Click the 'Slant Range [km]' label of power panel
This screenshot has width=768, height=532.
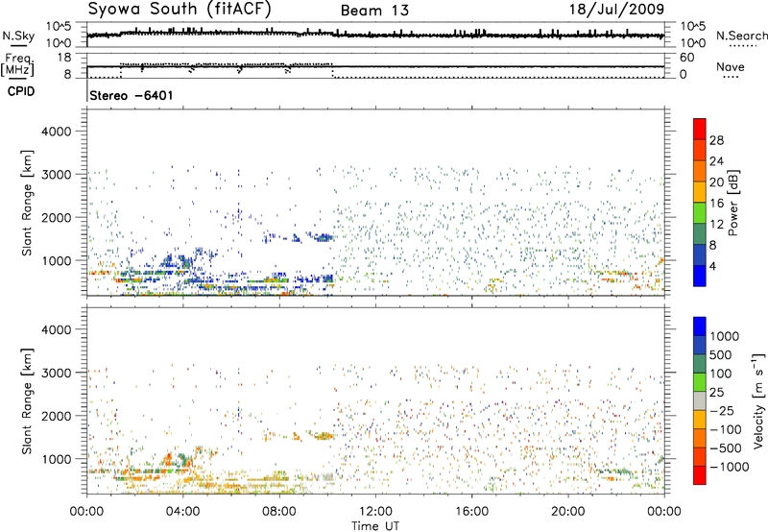[27, 203]
